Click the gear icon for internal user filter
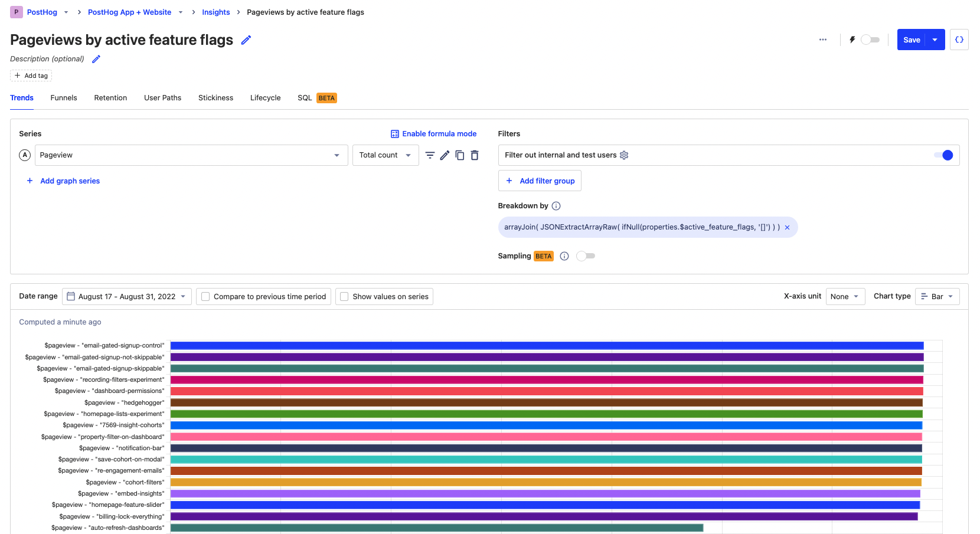 (x=624, y=155)
